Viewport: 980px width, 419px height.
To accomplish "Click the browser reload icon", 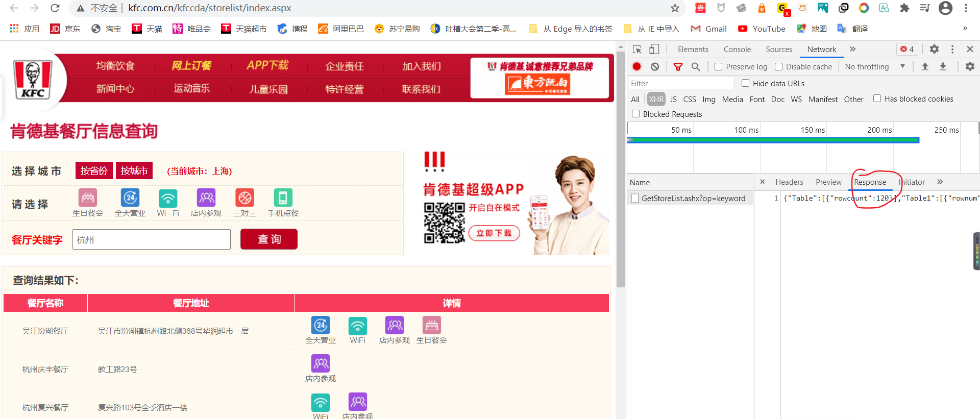I will tap(55, 8).
